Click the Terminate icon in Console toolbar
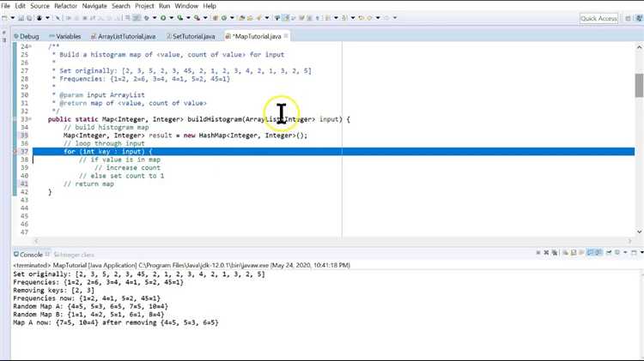Viewport: 644px width, 361px height. (538, 252)
